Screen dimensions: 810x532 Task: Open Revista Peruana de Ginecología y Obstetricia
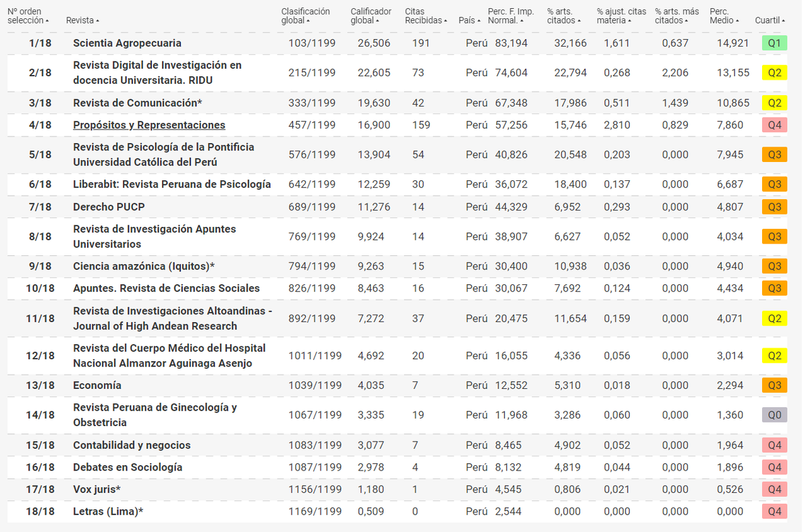[155, 415]
